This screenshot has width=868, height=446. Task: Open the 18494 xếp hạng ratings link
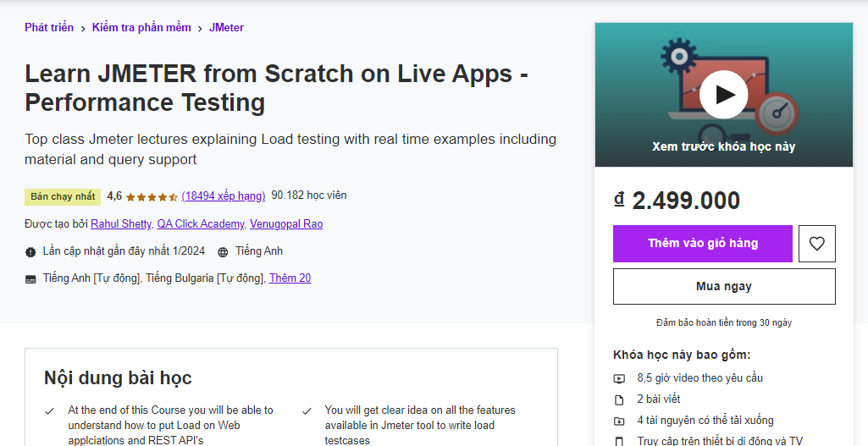point(224,196)
